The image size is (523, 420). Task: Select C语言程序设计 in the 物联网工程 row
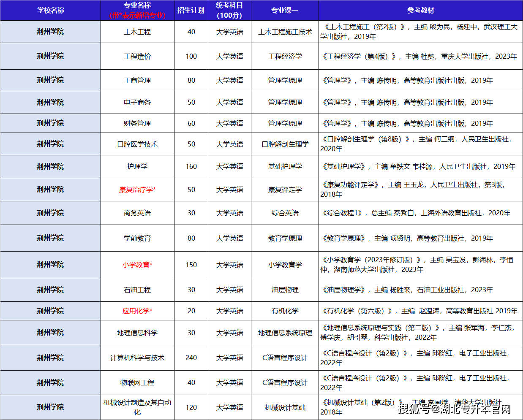pos(285,382)
